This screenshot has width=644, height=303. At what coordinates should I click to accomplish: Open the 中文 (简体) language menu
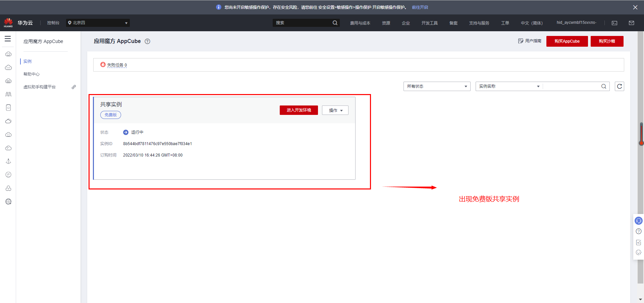(x=532, y=23)
